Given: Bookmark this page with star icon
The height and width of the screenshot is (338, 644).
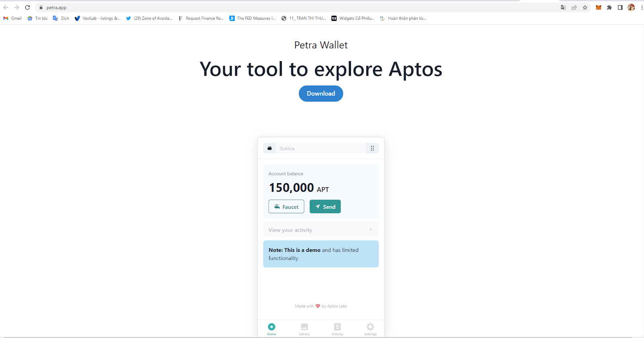Looking at the screenshot, I should [585, 8].
